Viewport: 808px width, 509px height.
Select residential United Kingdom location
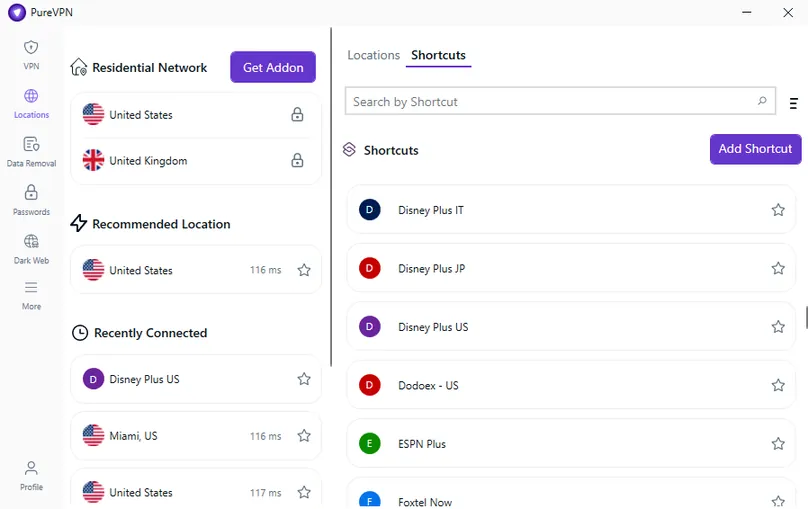point(196,160)
